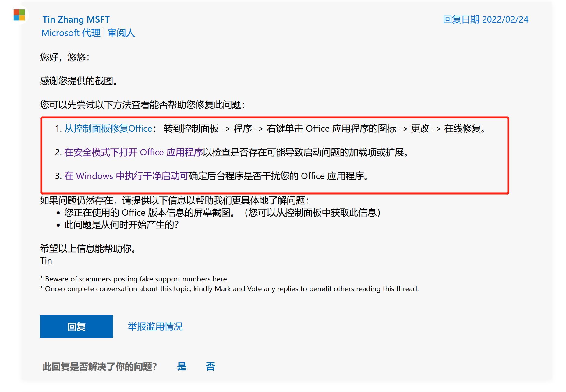
Task: Answer 否 to reply solved question
Action: pyautogui.click(x=210, y=366)
